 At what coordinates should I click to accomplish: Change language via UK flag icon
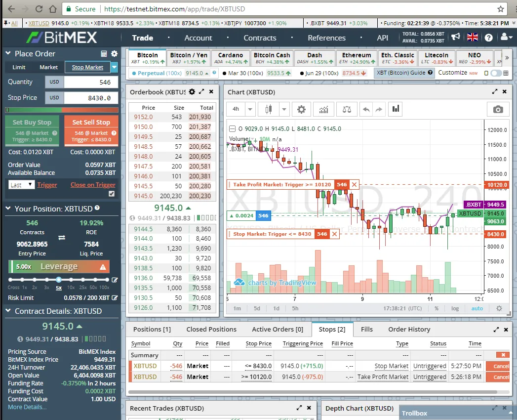point(472,37)
